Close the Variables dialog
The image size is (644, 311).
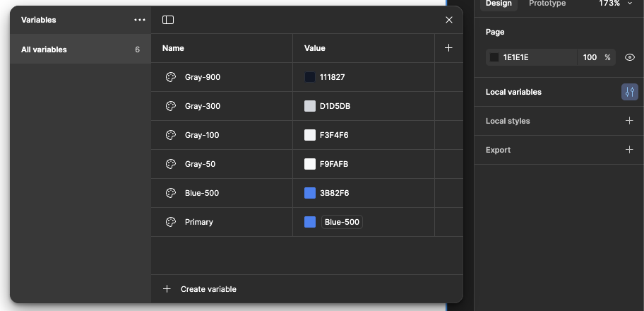(449, 20)
